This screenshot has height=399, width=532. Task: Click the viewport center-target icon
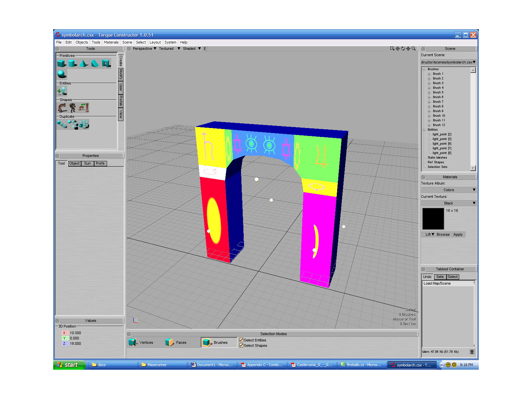tap(398, 49)
